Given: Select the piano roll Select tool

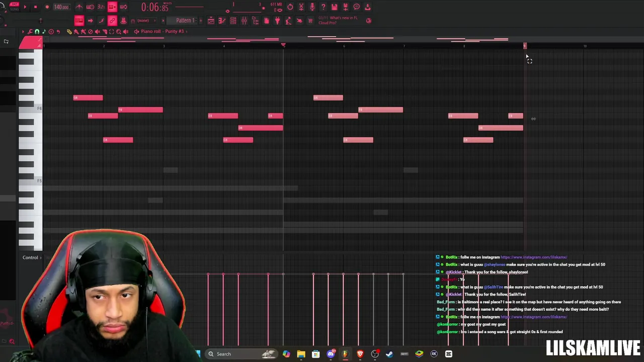Looking at the screenshot, I should coord(112,31).
